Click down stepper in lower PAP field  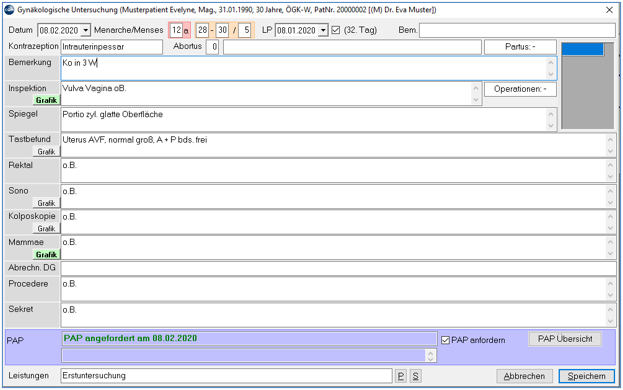[431, 359]
